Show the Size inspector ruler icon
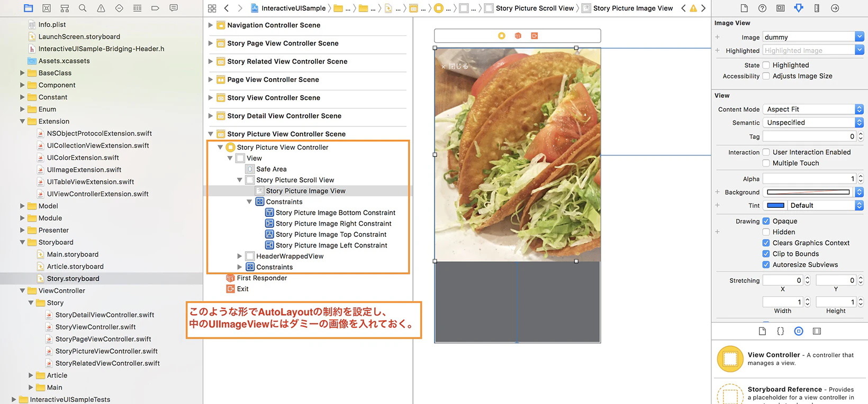 pyautogui.click(x=817, y=8)
